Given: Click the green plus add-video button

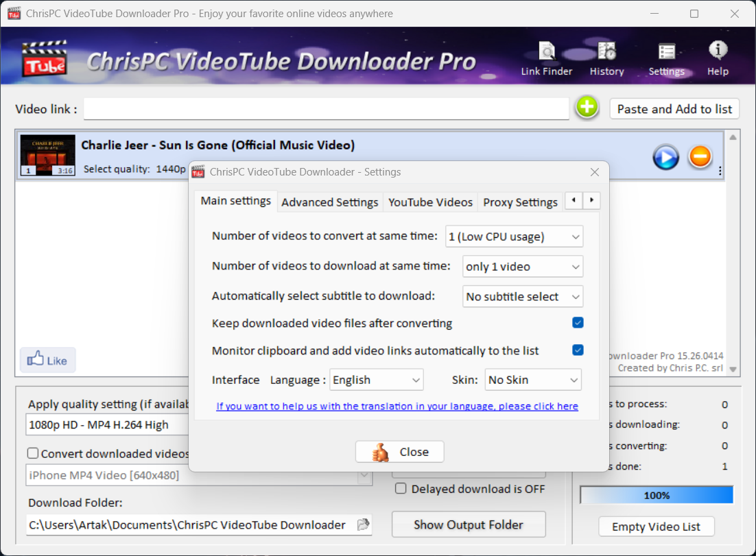Looking at the screenshot, I should tap(587, 108).
